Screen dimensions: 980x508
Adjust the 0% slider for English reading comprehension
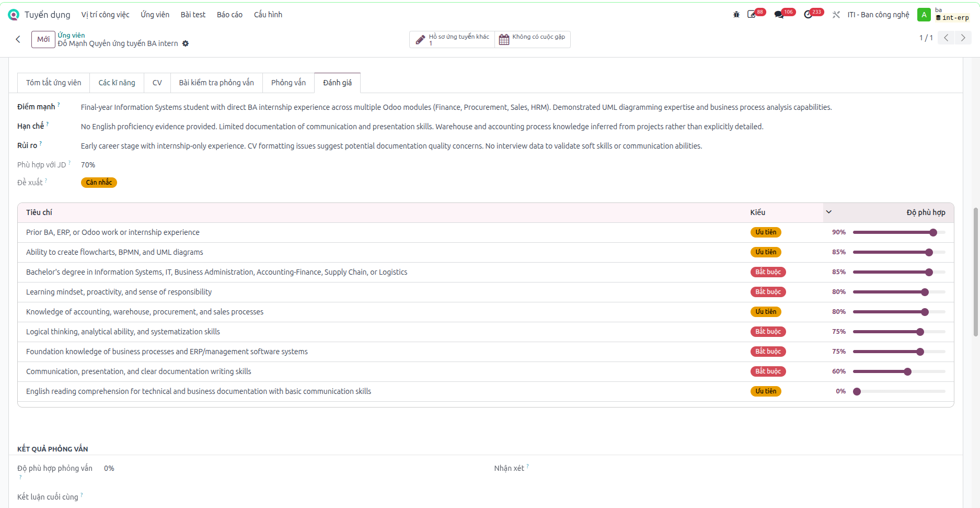[x=899, y=391]
